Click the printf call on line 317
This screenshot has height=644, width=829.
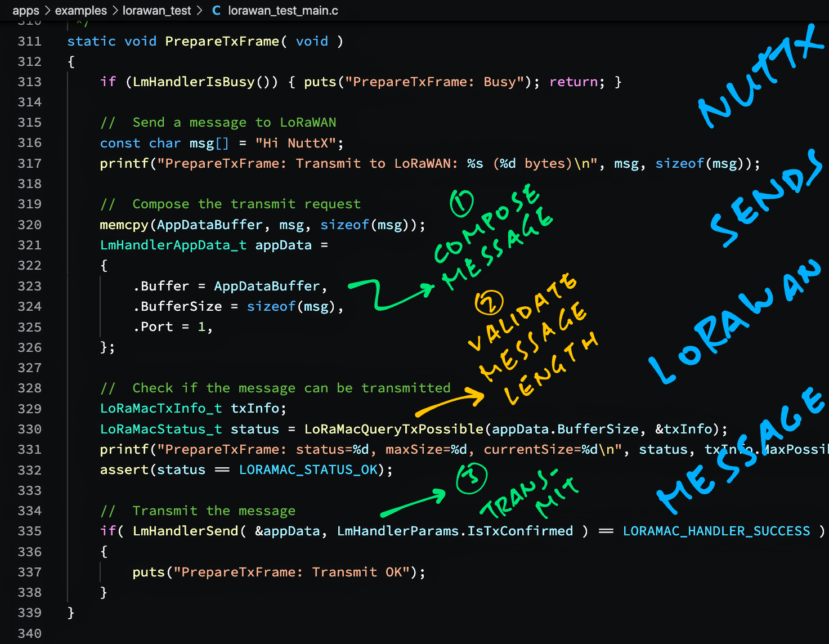(124, 164)
